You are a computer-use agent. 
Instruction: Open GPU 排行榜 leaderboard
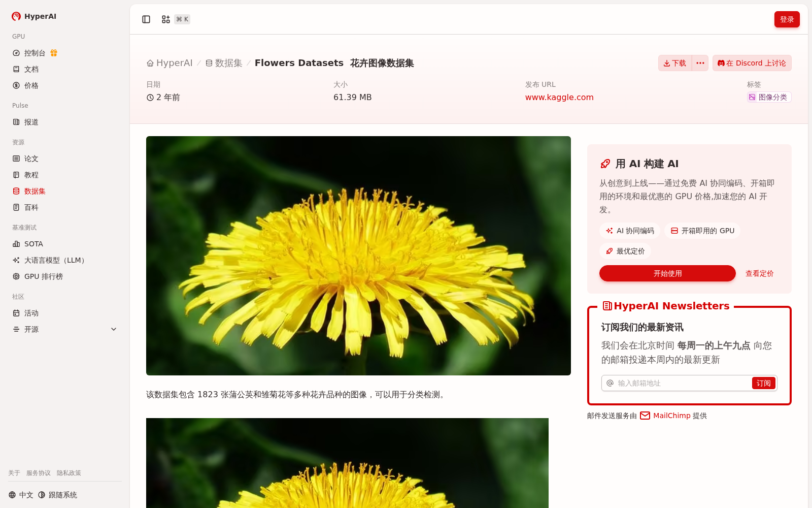tap(65, 276)
